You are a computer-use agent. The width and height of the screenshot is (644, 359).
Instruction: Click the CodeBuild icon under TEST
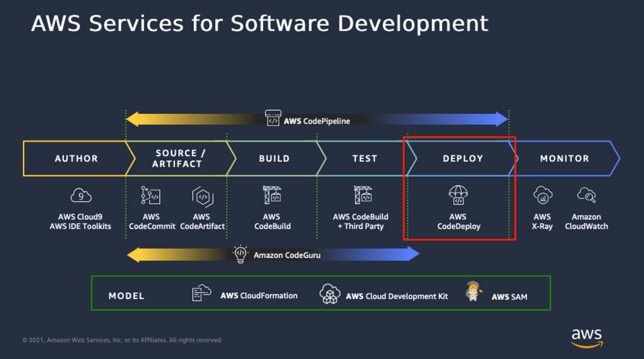coord(363,195)
